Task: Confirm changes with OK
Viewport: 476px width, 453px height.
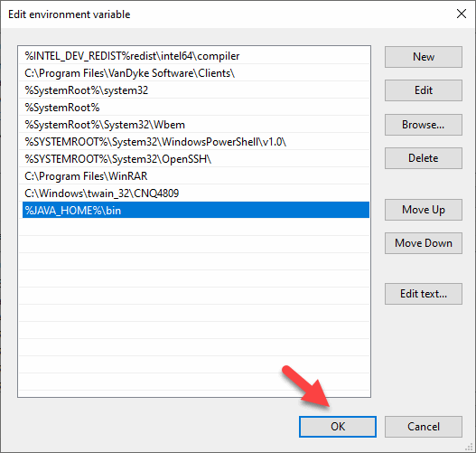Action: coord(338,427)
